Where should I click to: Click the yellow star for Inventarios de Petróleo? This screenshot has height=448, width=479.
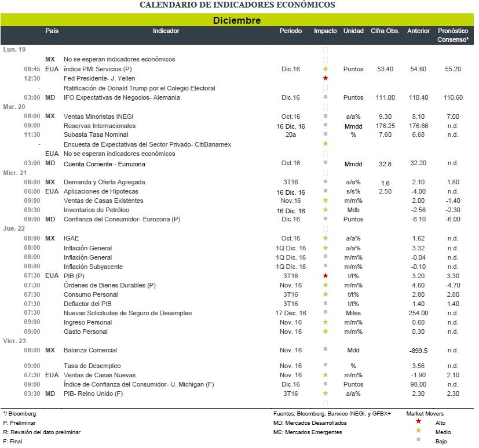tap(326, 209)
